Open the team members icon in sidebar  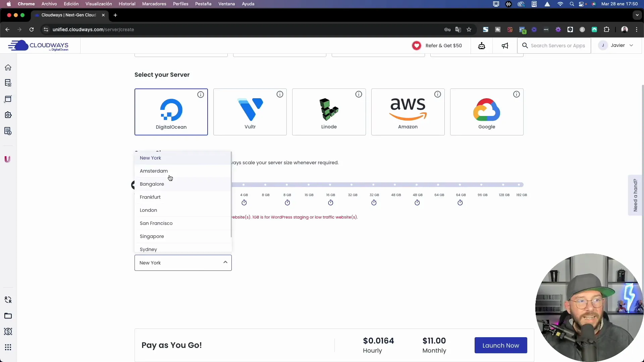point(8,300)
